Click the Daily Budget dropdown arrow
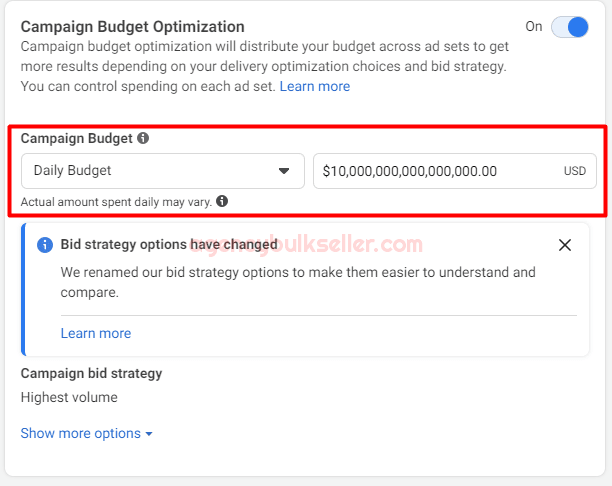Screen dimensions: 612x486 point(284,171)
